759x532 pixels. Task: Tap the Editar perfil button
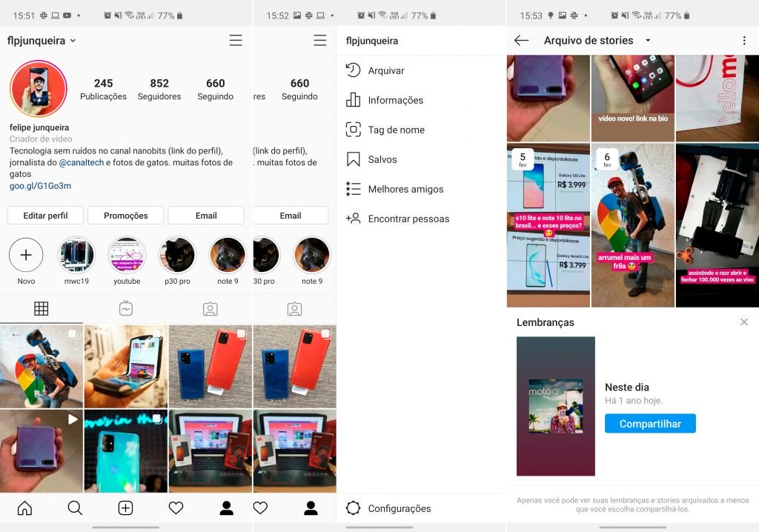[x=45, y=216]
